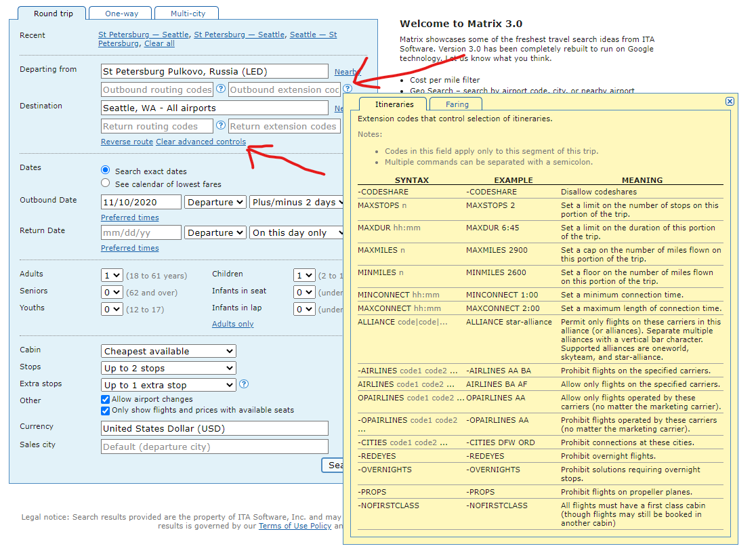Click Return extension codes field
The width and height of the screenshot is (756, 559).
click(x=284, y=126)
